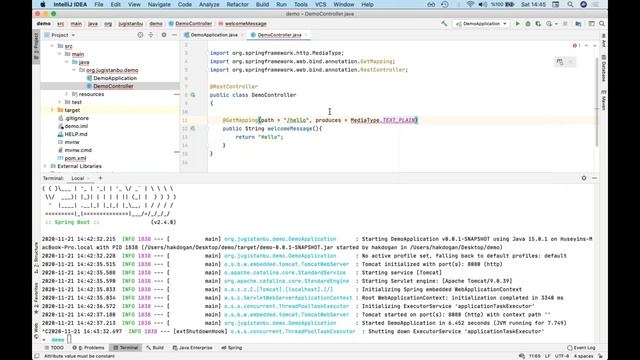Click '4 spaces' indent setting in status bar
The width and height of the screenshot is (640, 360).
[x=583, y=356]
